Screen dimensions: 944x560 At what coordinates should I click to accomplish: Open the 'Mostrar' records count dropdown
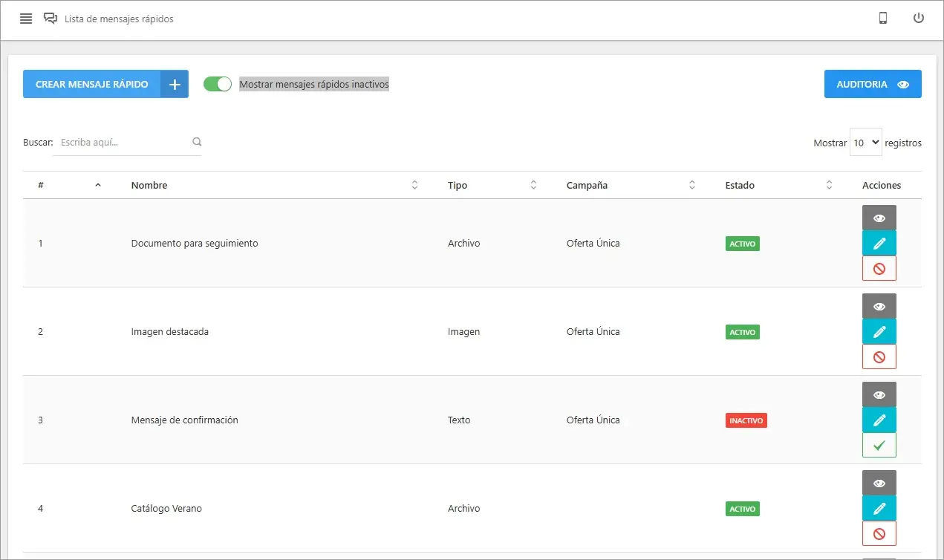[865, 143]
